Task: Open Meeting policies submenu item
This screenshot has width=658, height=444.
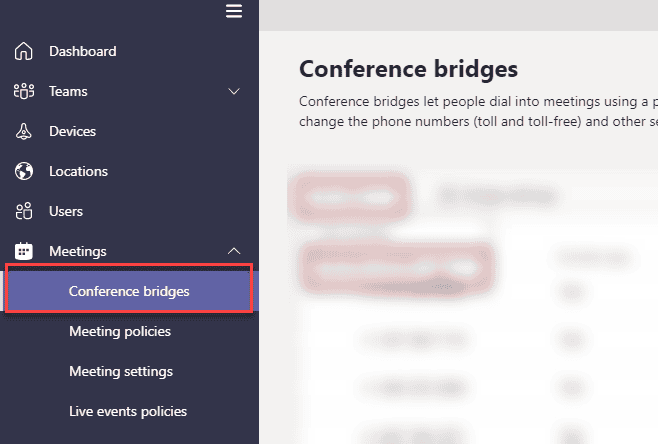Action: click(120, 331)
